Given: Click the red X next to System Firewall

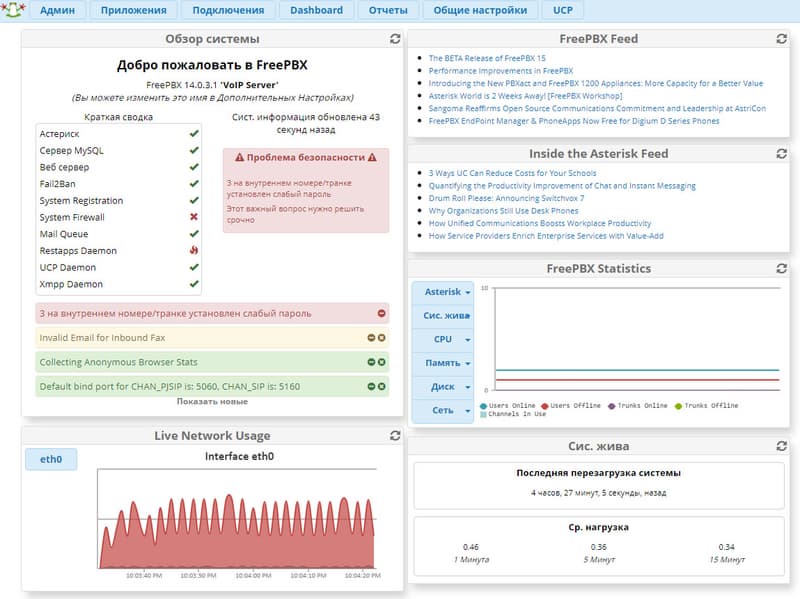Looking at the screenshot, I should point(194,217).
